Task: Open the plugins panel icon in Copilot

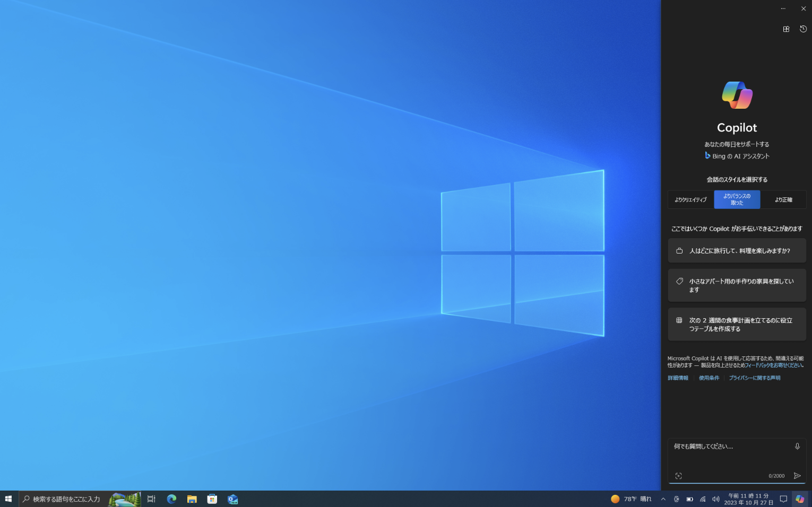Action: [x=786, y=29]
